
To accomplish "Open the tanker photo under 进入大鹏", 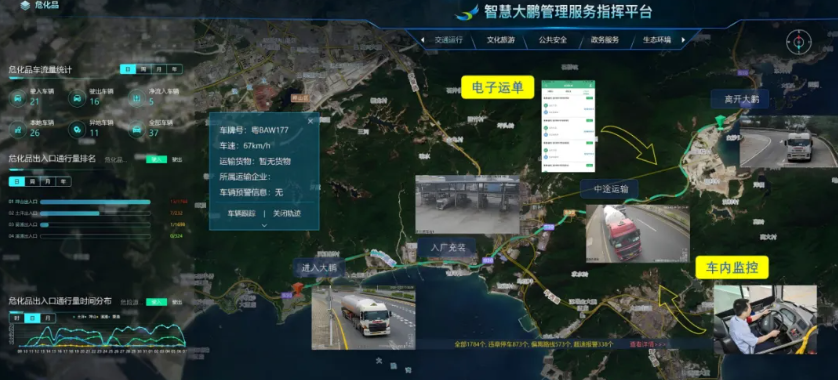I will tap(363, 318).
